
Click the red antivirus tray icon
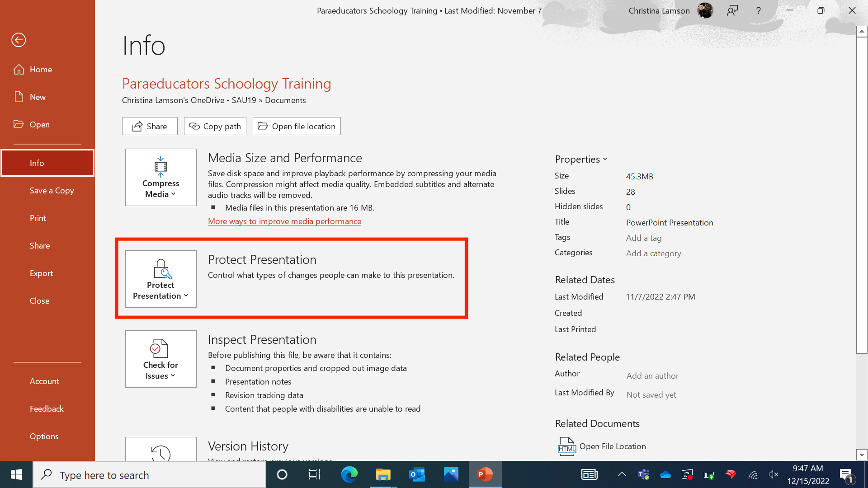pos(731,474)
